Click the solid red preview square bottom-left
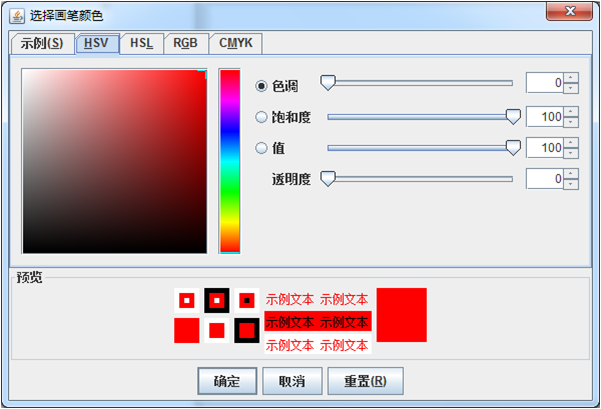 coord(187,330)
